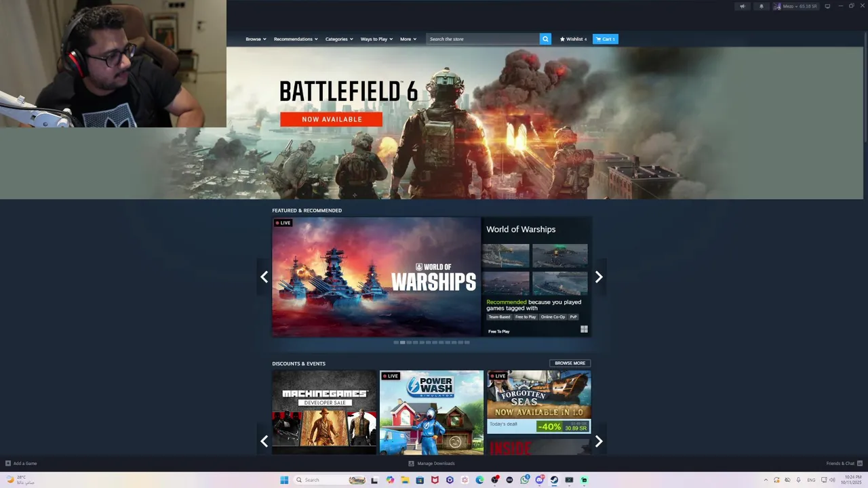Open the Cart button
The image size is (868, 488).
coord(606,39)
